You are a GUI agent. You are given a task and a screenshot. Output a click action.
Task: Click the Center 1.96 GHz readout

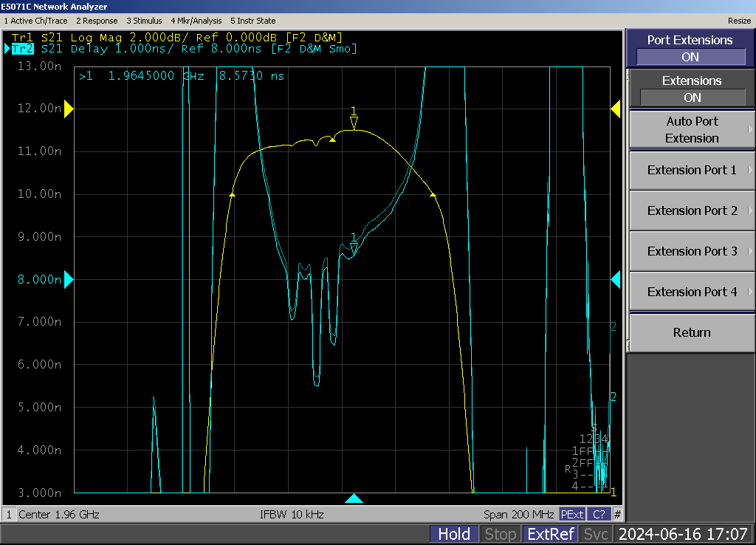[59, 514]
